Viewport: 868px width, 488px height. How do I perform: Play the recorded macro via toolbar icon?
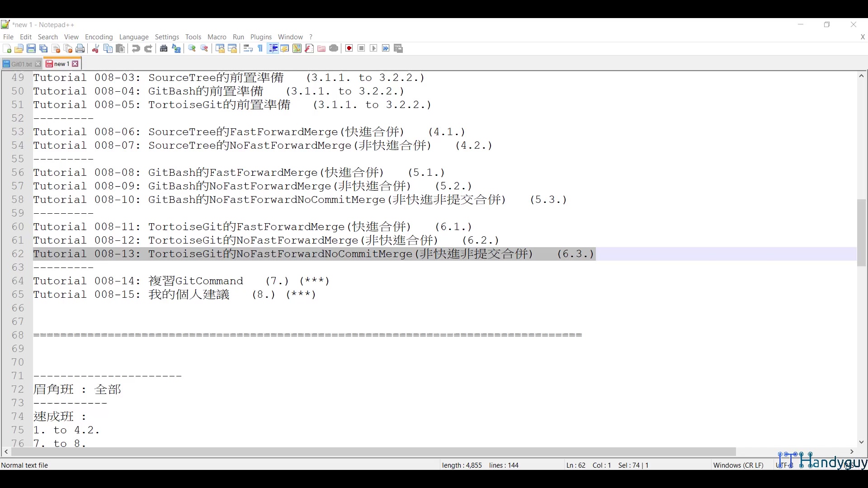[x=373, y=48]
